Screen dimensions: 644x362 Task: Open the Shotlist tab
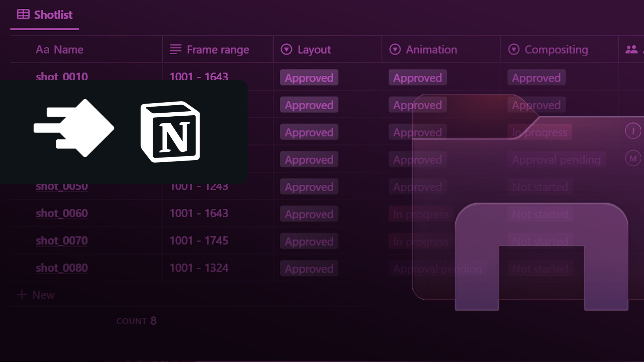click(53, 15)
